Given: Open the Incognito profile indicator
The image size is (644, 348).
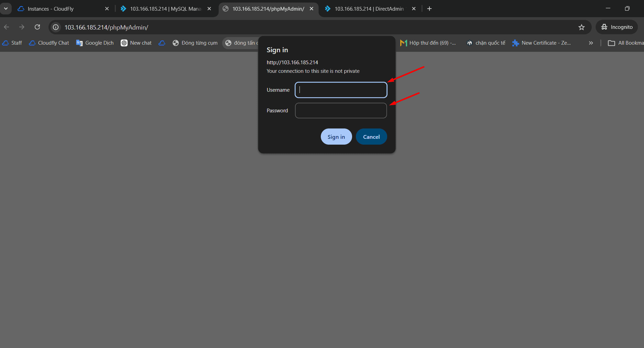Looking at the screenshot, I should pos(617,27).
